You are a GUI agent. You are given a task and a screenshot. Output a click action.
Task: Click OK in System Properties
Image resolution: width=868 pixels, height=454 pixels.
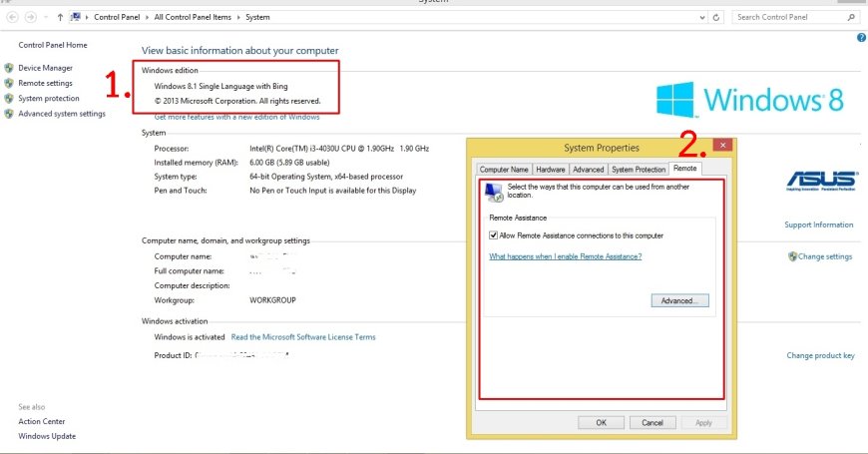(x=602, y=422)
